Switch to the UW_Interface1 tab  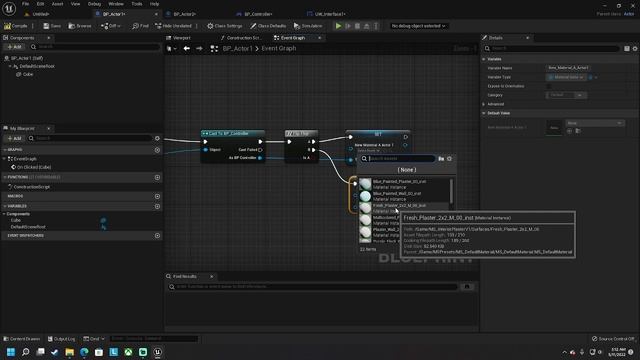330,14
